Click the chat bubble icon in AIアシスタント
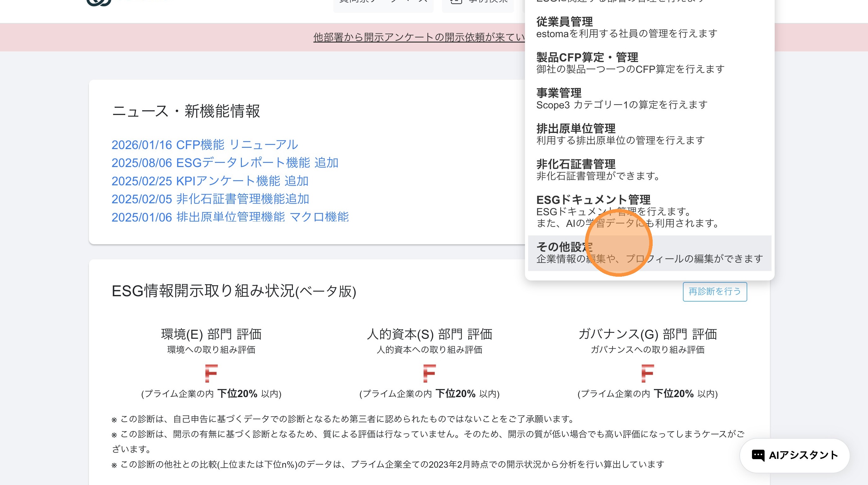The width and height of the screenshot is (868, 485). [x=758, y=456]
